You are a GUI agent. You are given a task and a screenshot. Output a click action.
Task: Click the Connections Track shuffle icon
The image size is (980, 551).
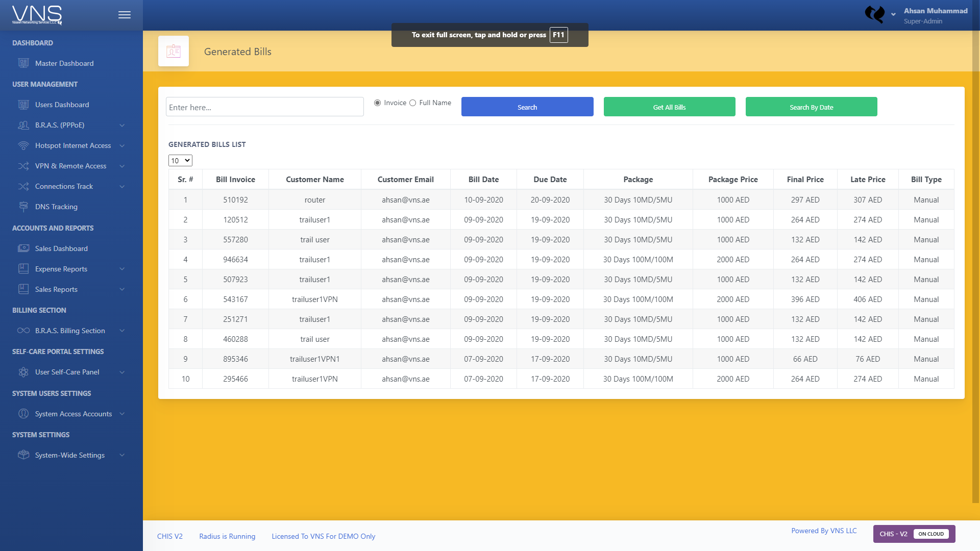point(23,186)
